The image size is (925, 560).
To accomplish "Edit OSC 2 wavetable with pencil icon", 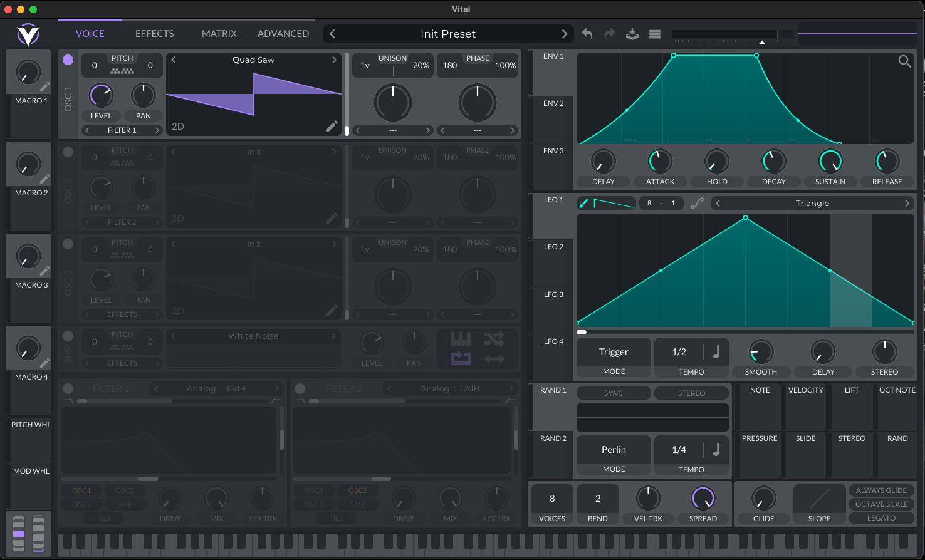I will coord(332,219).
